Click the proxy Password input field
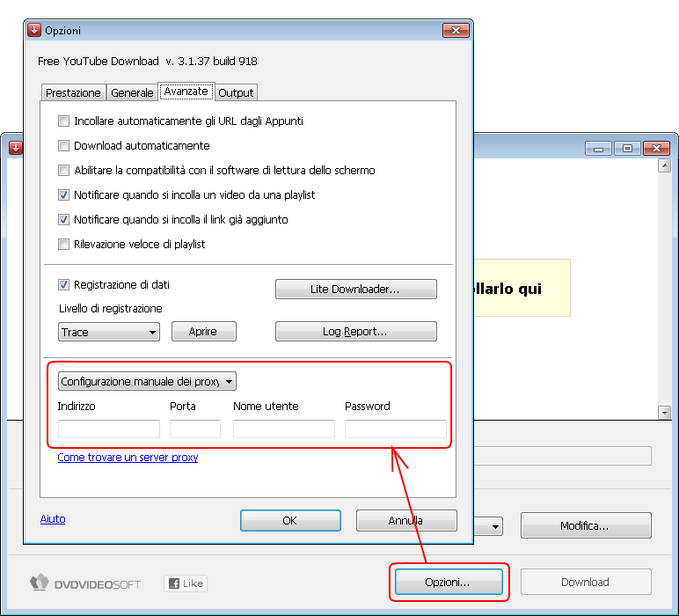Viewport: 679px width, 616px height. click(396, 429)
